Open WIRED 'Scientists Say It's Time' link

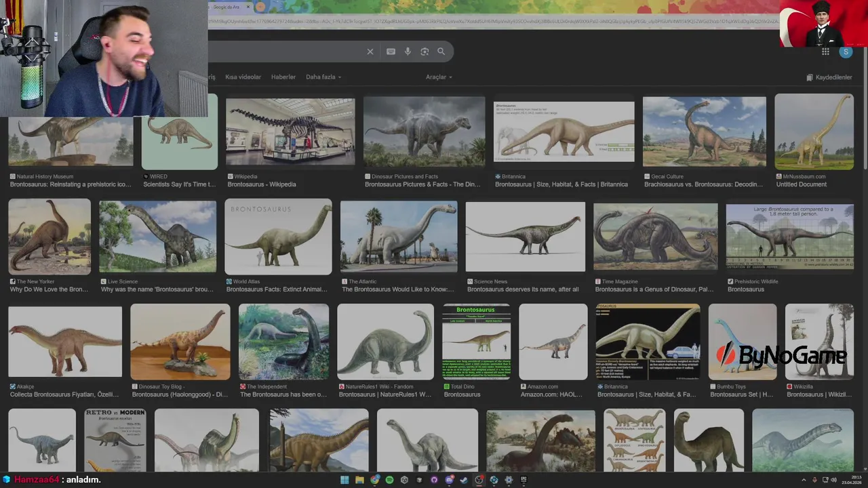tap(179, 184)
